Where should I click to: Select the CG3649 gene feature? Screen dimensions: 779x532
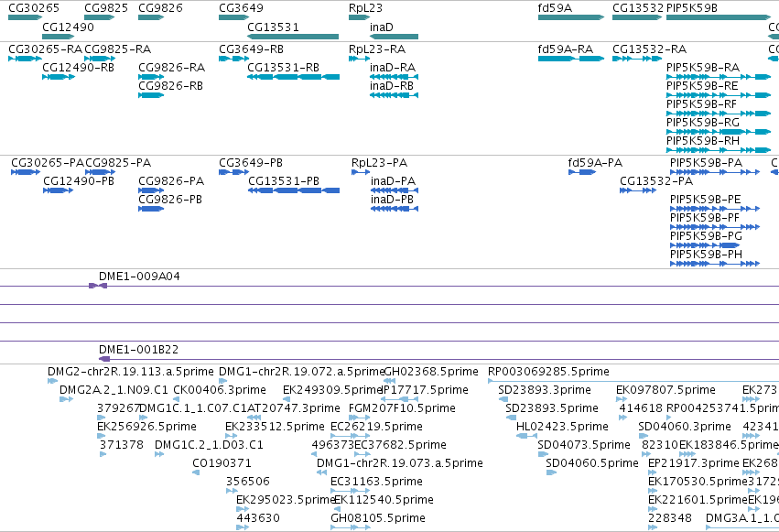tap(234, 17)
